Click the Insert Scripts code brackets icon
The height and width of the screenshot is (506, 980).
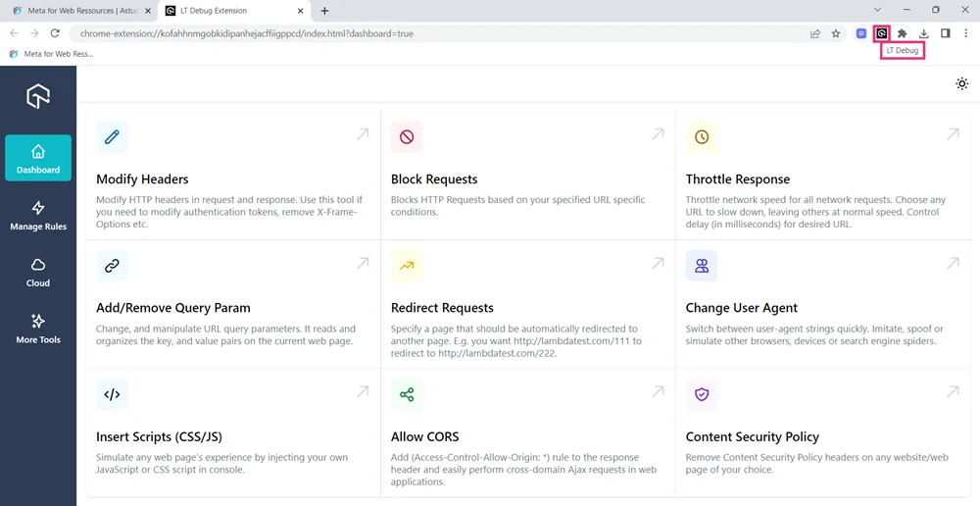112,394
